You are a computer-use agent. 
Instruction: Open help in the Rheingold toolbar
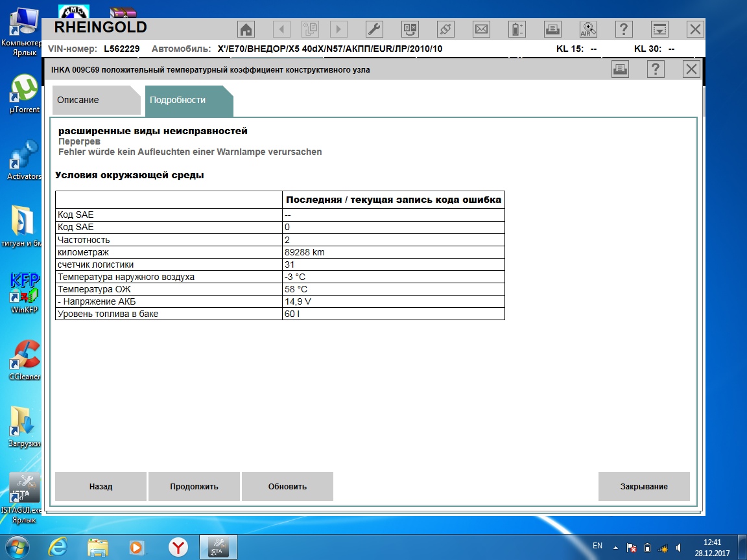coord(624,30)
